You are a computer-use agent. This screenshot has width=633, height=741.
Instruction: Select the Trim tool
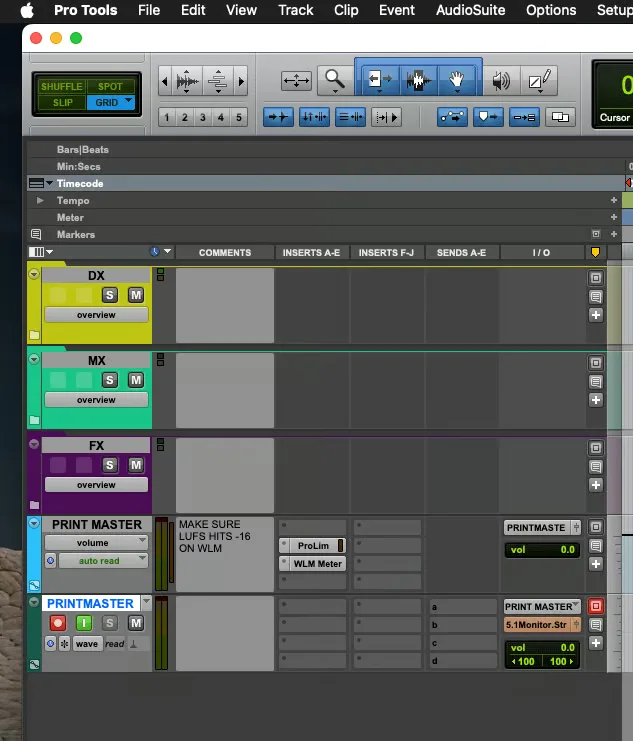pos(380,80)
